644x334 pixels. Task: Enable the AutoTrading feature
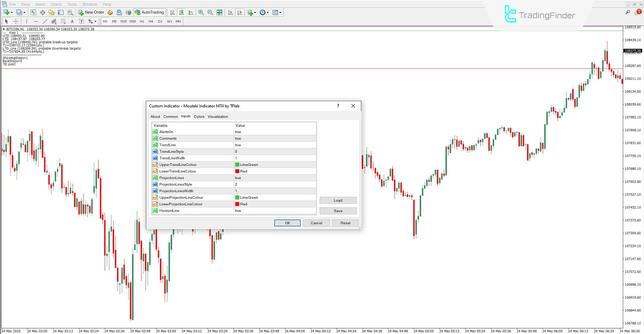coord(149,12)
